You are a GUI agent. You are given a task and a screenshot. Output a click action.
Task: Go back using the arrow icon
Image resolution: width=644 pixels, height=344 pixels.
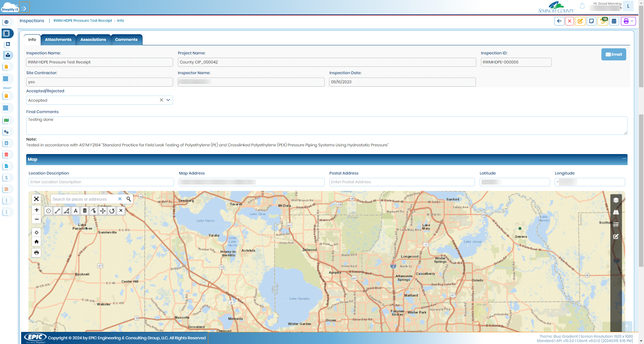(559, 21)
